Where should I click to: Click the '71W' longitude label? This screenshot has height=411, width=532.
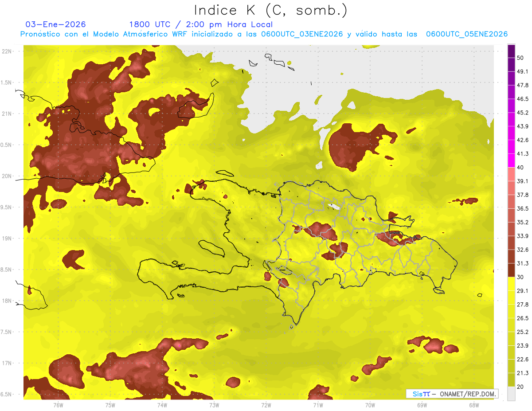[318, 405]
